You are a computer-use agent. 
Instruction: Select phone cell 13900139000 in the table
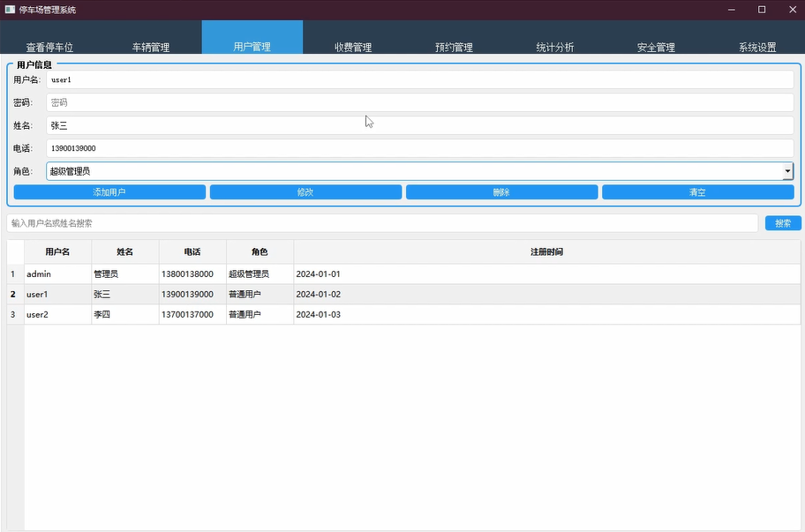pos(192,295)
